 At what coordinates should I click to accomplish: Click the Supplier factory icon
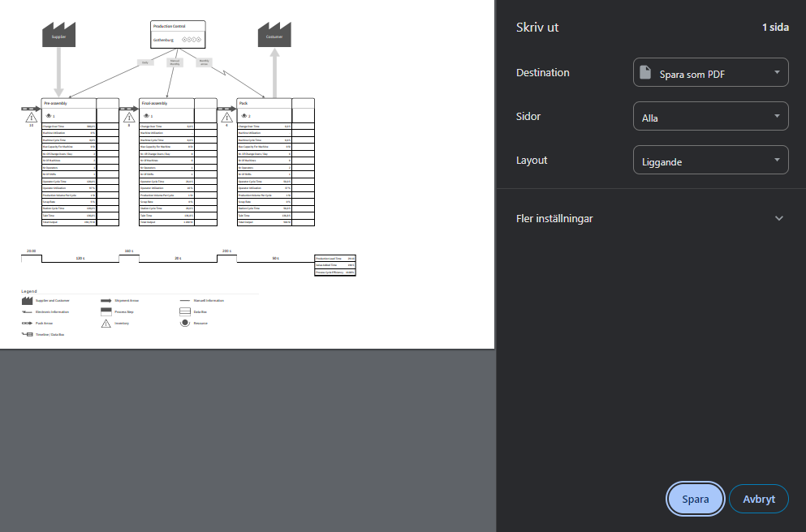click(x=58, y=36)
